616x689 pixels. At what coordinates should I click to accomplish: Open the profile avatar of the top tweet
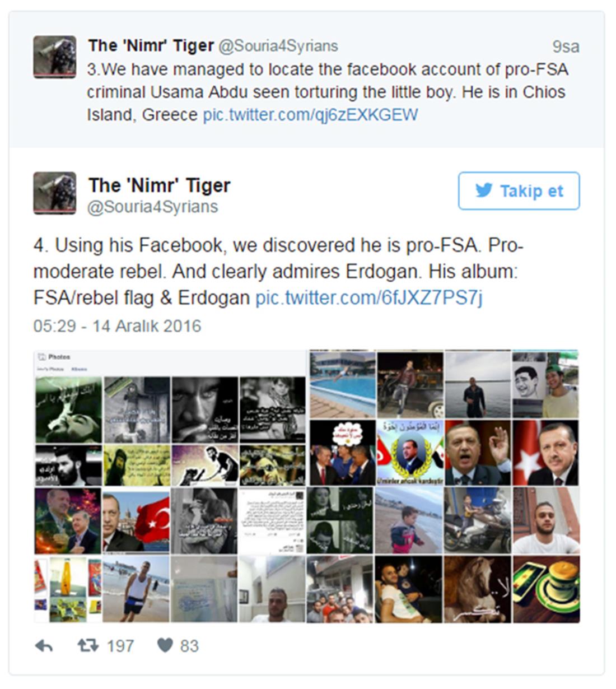click(54, 57)
